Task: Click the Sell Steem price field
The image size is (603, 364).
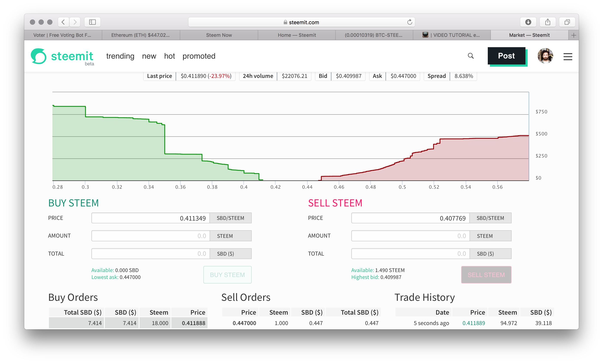Action: click(410, 218)
